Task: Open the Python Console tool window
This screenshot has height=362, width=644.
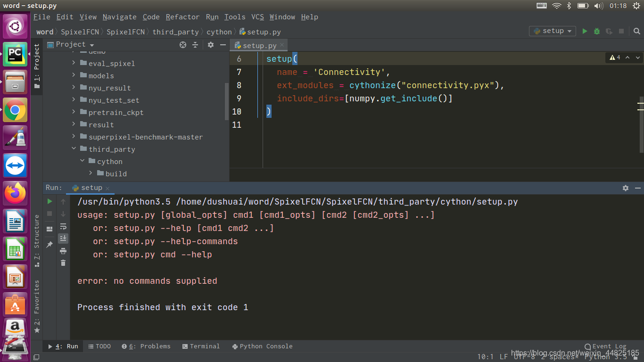Action: pyautogui.click(x=262, y=346)
